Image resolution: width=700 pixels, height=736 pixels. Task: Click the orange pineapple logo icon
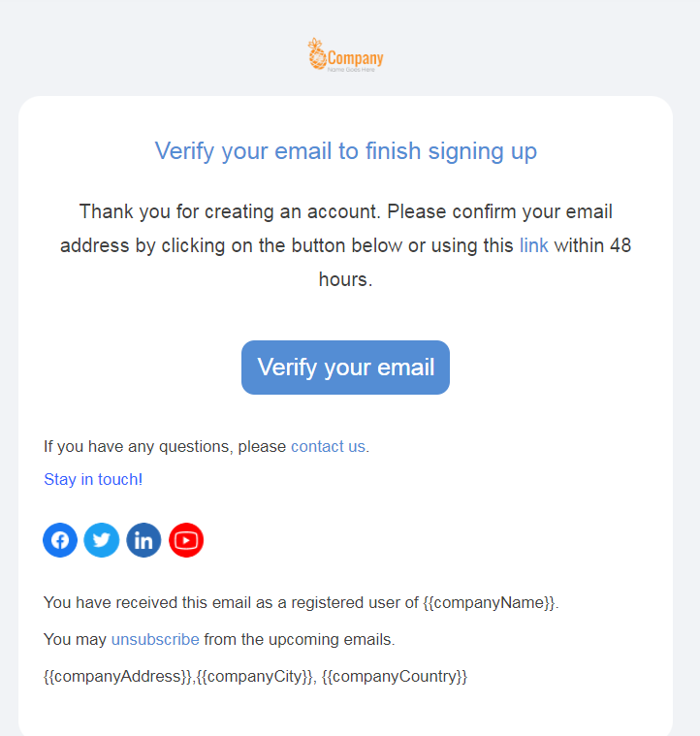316,54
